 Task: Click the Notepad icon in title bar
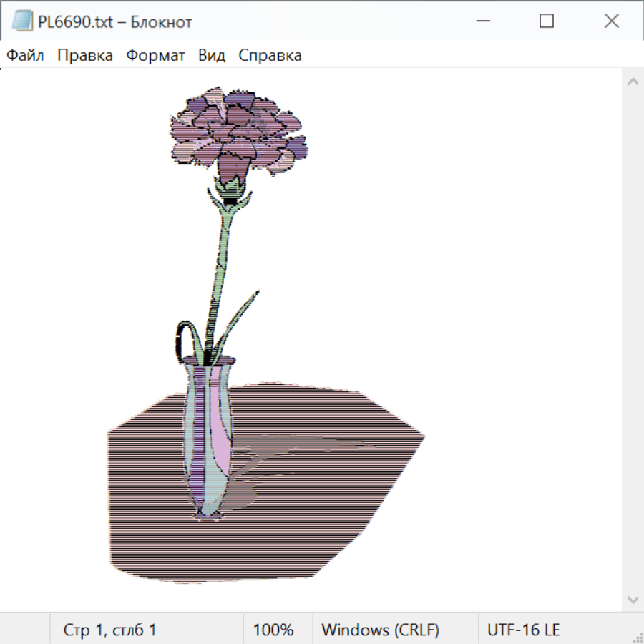pyautogui.click(x=22, y=21)
